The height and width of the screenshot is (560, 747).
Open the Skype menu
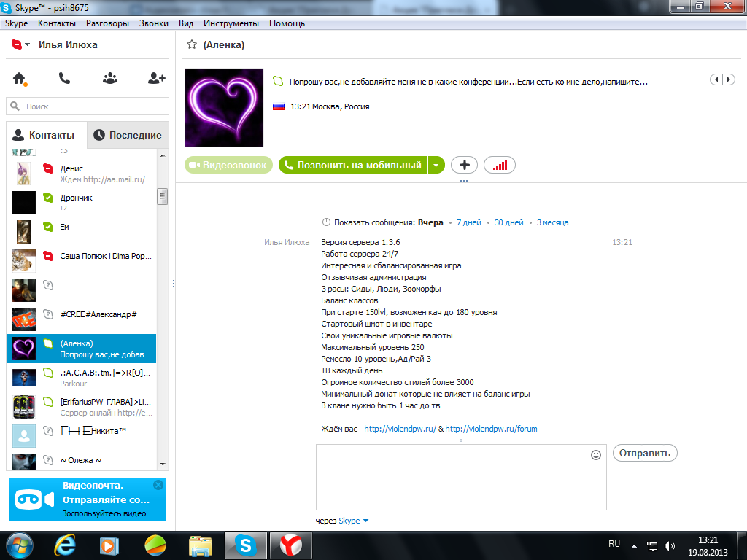16,23
